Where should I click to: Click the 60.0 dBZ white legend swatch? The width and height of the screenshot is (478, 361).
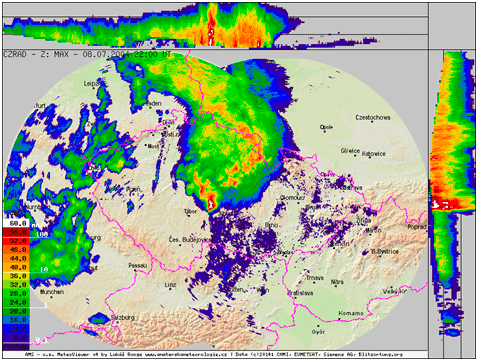(16, 223)
